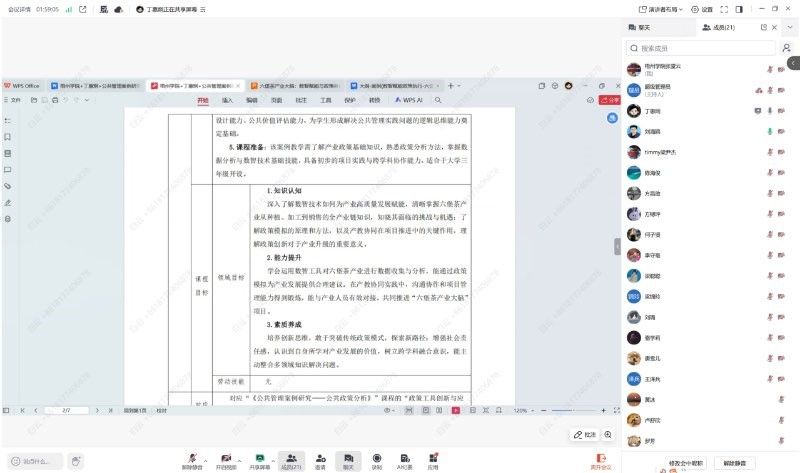Turn on video camera in bottom toolbar

[226, 458]
